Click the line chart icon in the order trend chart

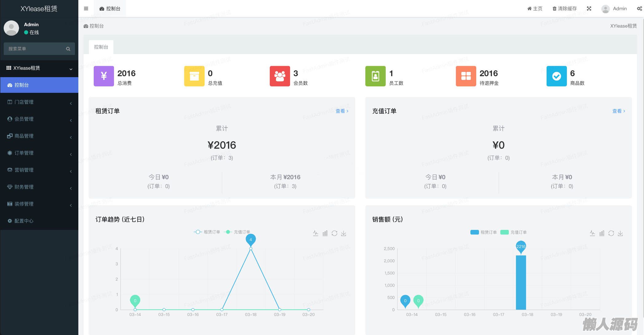tap(316, 233)
